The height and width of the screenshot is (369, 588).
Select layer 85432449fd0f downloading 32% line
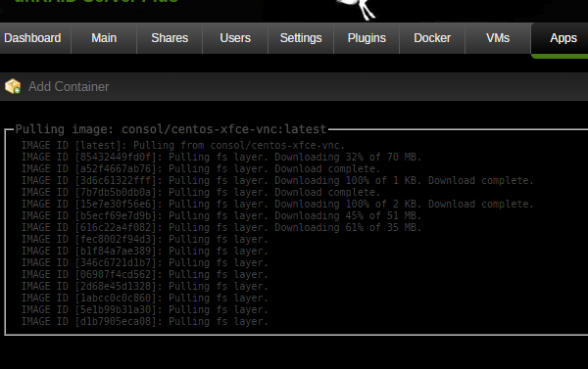(221, 157)
